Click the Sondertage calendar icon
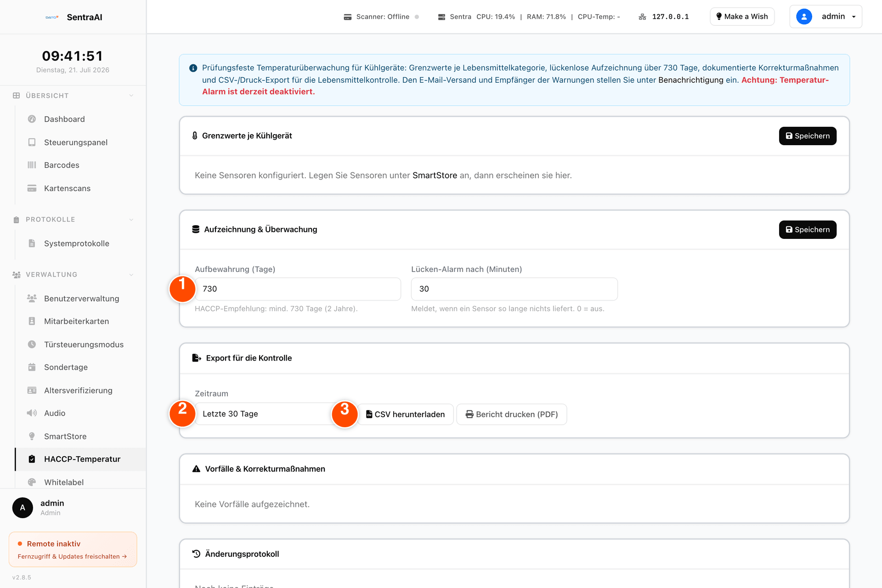Viewport: 882px width, 588px height. 32,367
